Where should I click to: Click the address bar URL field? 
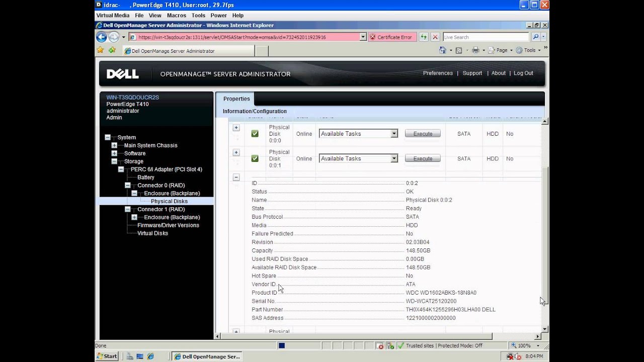point(244,37)
